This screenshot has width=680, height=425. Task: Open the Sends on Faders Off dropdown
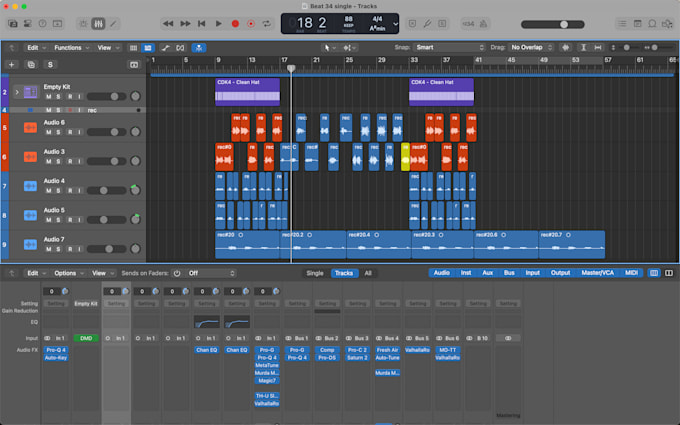[x=212, y=273]
